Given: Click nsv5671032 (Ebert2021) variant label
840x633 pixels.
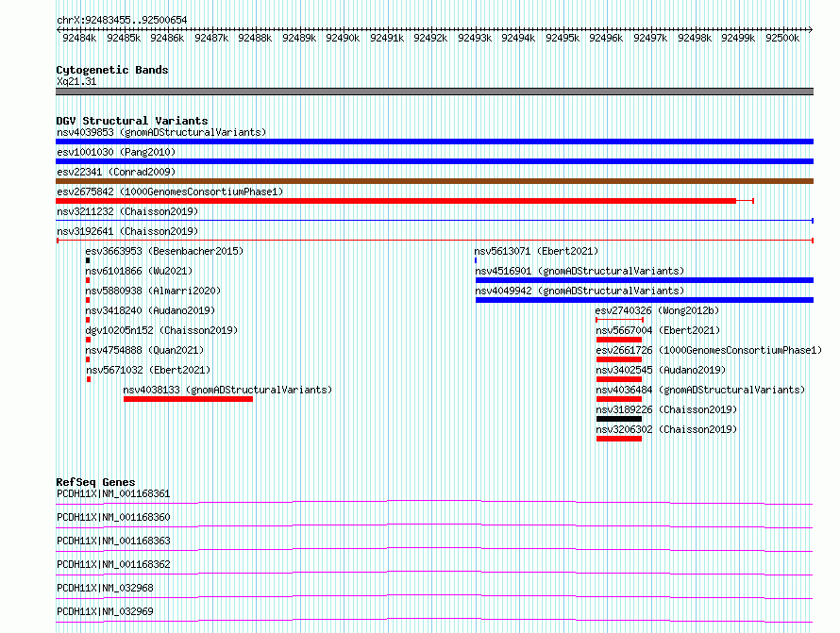Looking at the screenshot, I should (148, 370).
